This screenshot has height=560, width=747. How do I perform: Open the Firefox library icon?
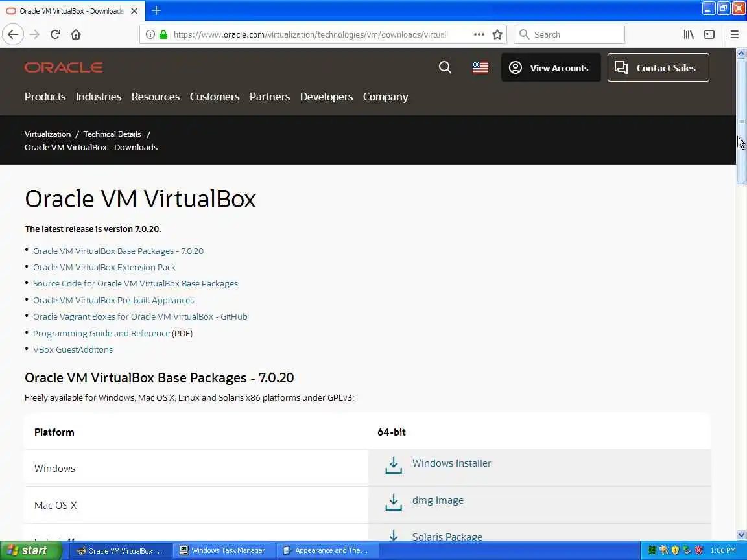(x=689, y=34)
